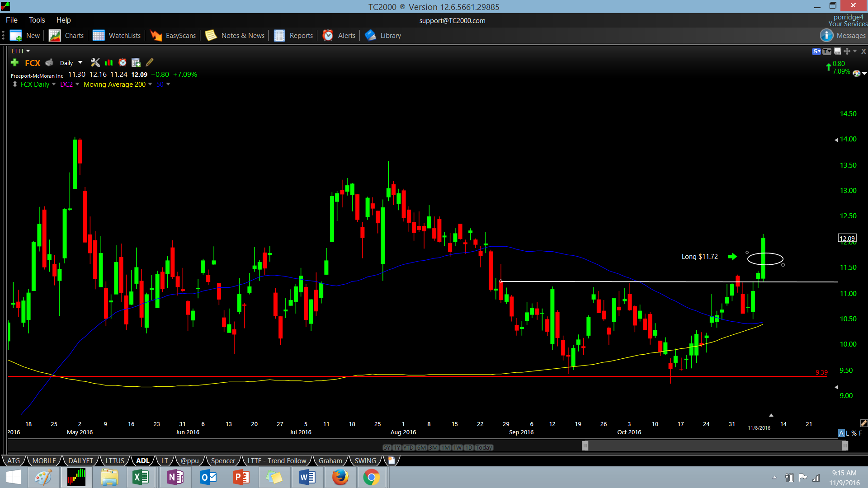
Task: Select the YTD time range button
Action: (409, 447)
